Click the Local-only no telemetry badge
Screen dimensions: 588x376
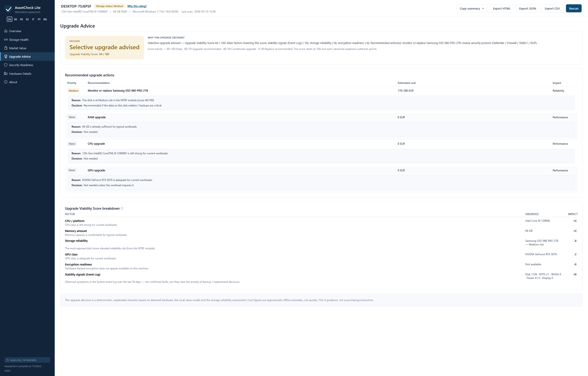[x=27, y=360]
